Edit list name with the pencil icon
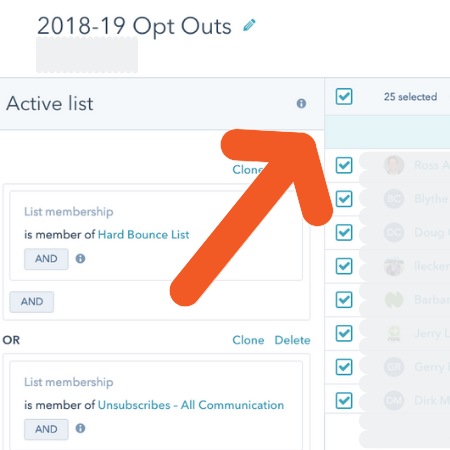The height and width of the screenshot is (450, 450). click(x=249, y=25)
